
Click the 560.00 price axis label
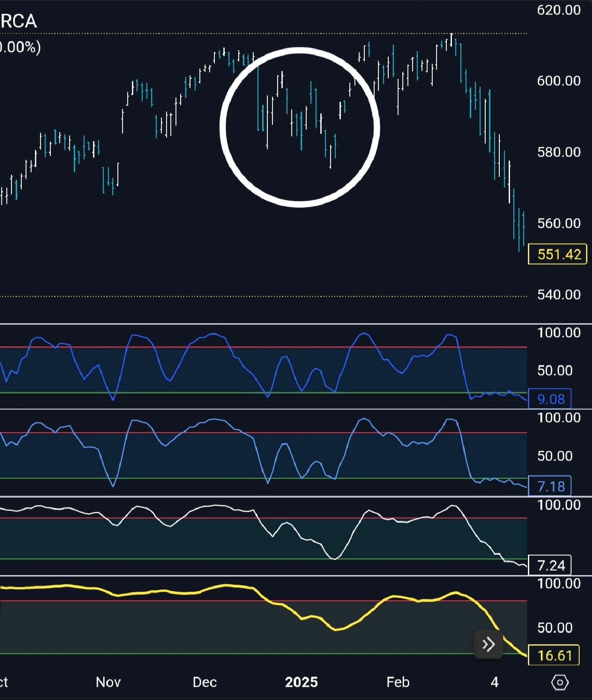click(559, 223)
